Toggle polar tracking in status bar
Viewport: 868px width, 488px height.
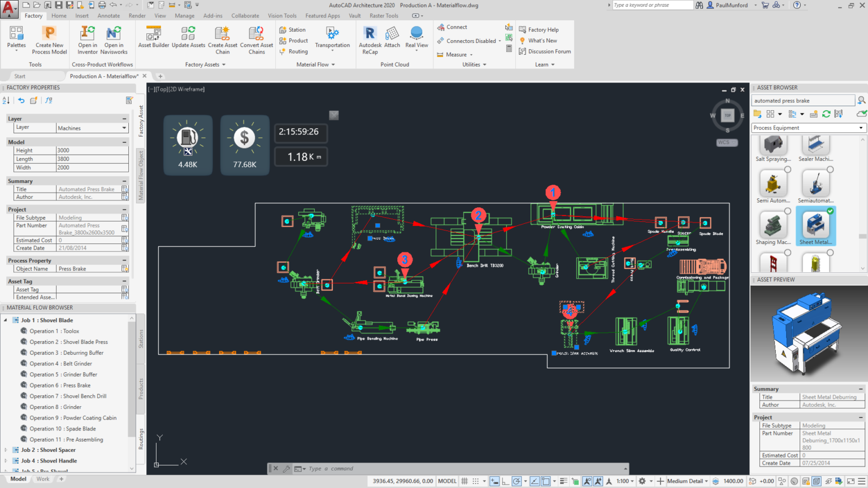517,481
